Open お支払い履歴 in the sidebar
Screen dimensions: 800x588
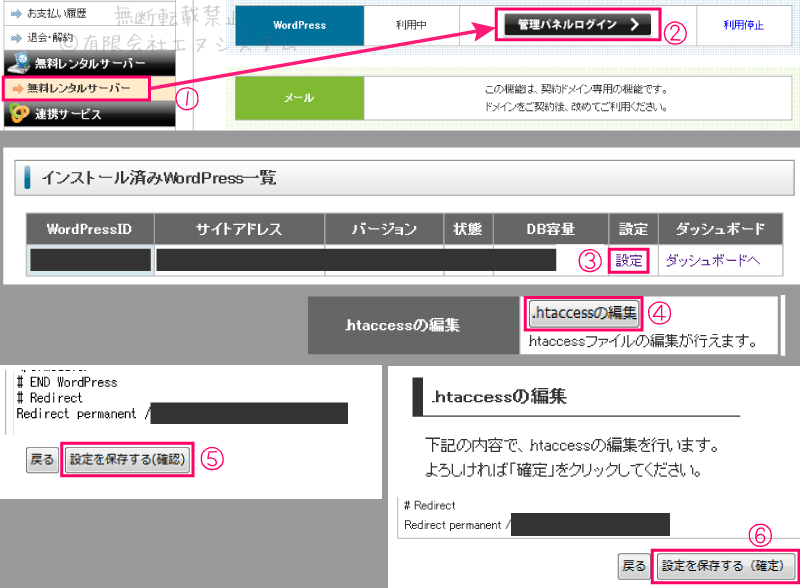click(x=56, y=13)
